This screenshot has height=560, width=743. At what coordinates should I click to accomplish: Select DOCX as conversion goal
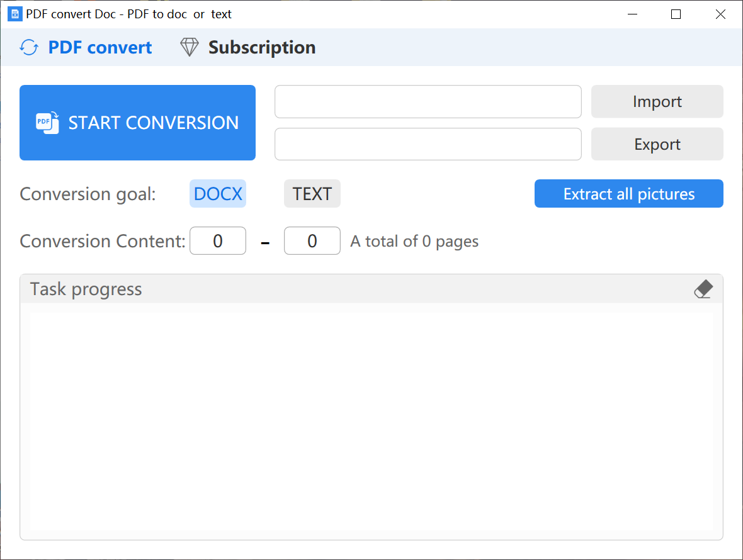point(218,194)
